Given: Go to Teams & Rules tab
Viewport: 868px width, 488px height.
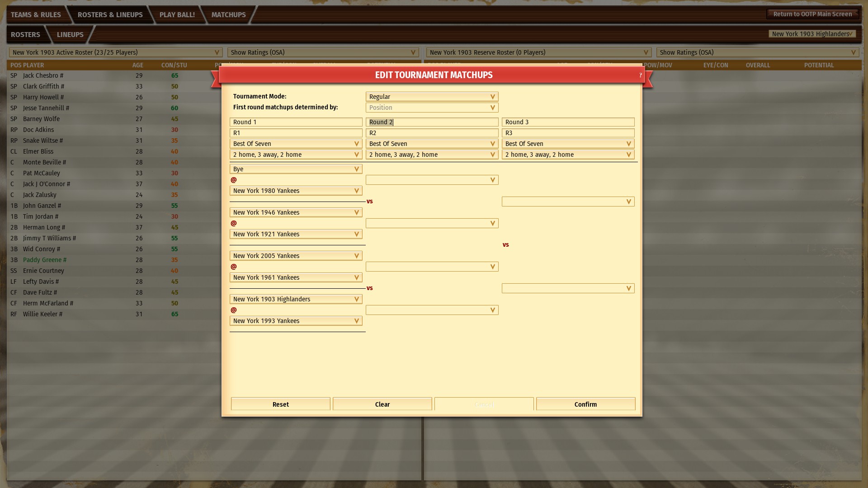Looking at the screenshot, I should (x=36, y=15).
